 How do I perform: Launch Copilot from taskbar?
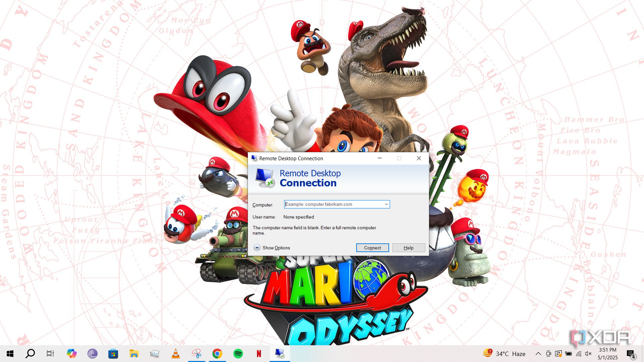pyautogui.click(x=72, y=354)
